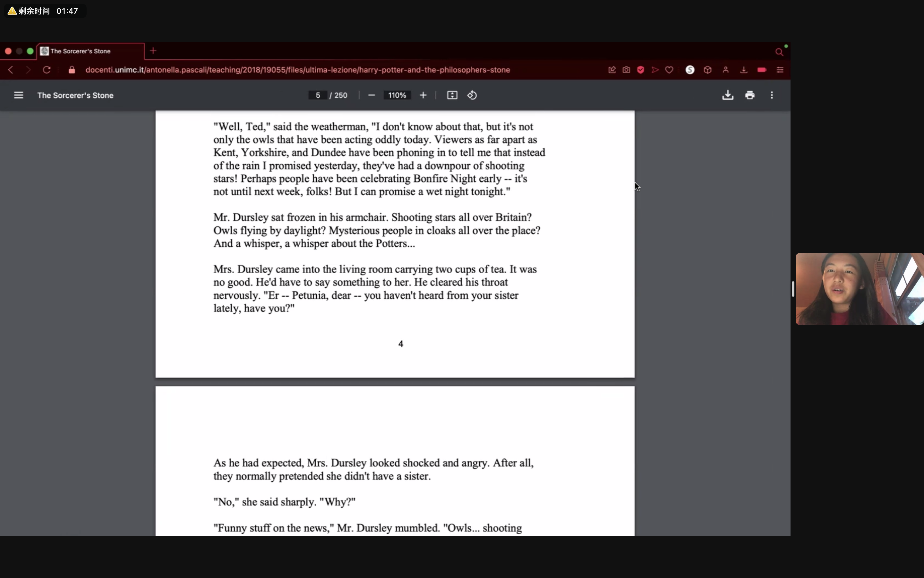Open PDF viewer more actions menu

[x=772, y=95]
